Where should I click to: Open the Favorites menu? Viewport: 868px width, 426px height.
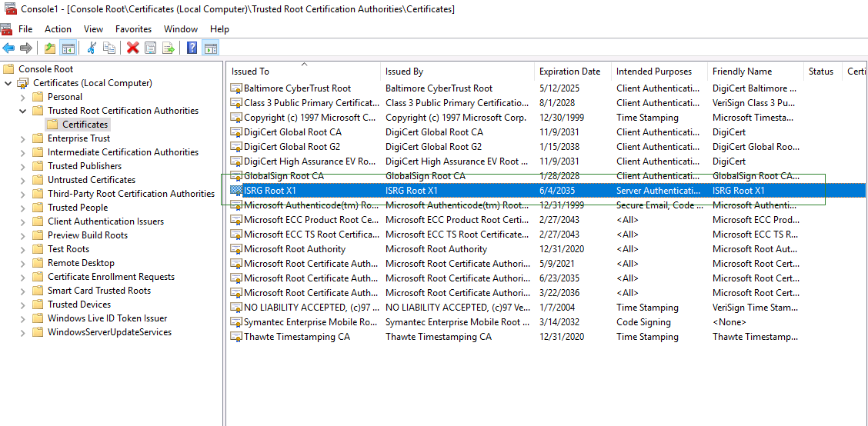tap(133, 29)
